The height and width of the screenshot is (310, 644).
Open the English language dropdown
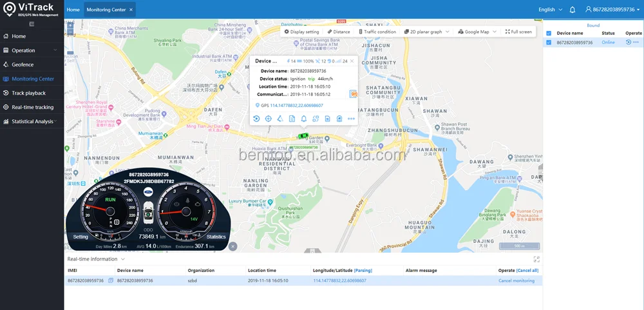(x=549, y=10)
